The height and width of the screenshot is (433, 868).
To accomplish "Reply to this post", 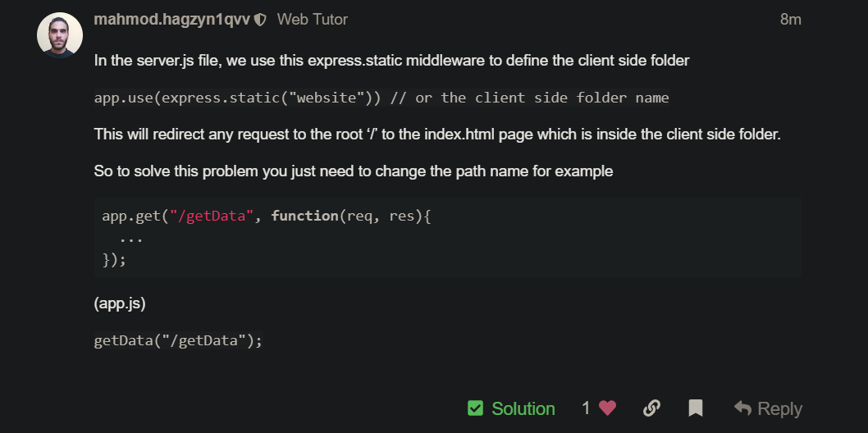I will pos(768,408).
